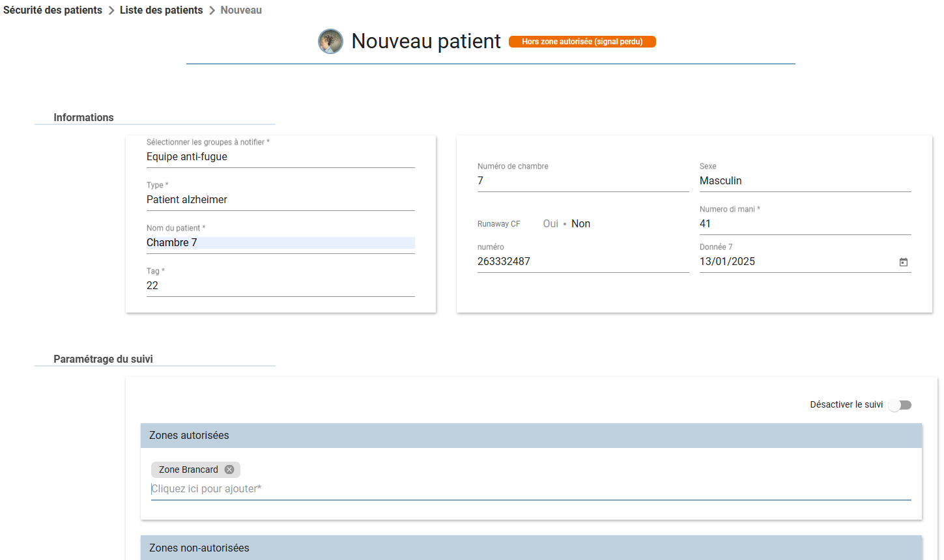Open the Tag dropdown showing 22
The height and width of the screenshot is (560, 944).
(x=281, y=286)
